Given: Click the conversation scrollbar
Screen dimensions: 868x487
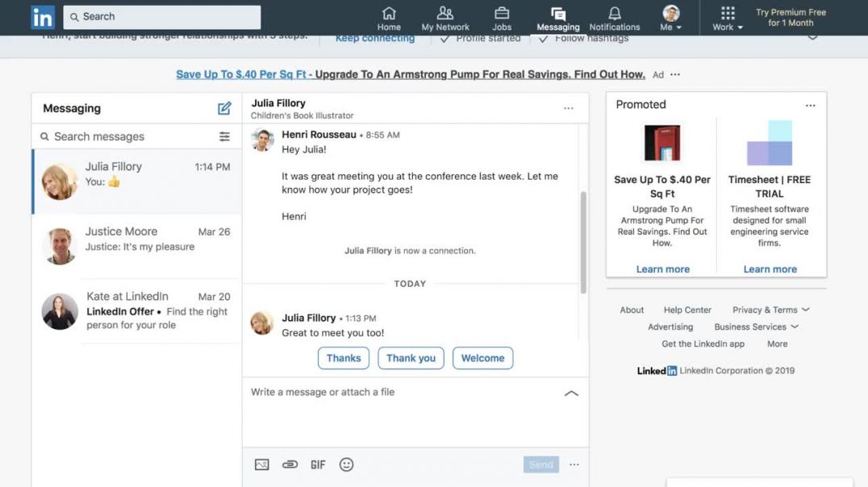Looking at the screenshot, I should pos(583,243).
